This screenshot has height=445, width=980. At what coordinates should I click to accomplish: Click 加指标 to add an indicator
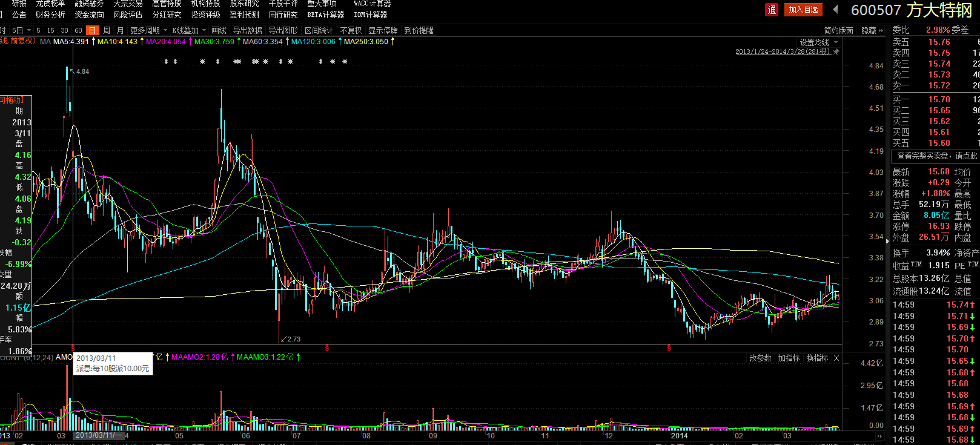[x=789, y=358]
